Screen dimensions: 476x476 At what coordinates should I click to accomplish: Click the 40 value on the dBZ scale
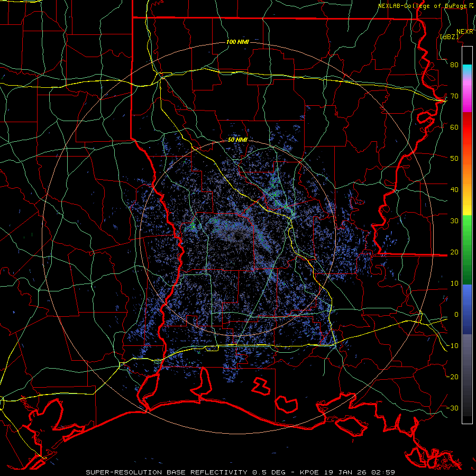click(x=454, y=190)
